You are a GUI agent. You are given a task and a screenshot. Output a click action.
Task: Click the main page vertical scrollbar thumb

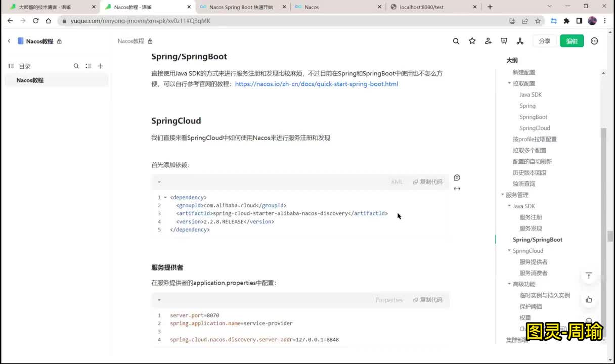(x=610, y=236)
